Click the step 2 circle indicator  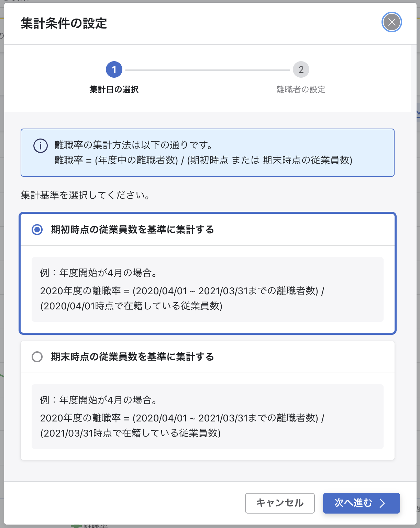(301, 70)
